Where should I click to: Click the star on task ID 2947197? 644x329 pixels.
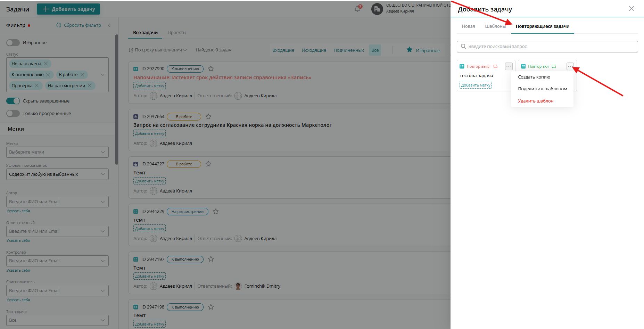pyautogui.click(x=211, y=259)
